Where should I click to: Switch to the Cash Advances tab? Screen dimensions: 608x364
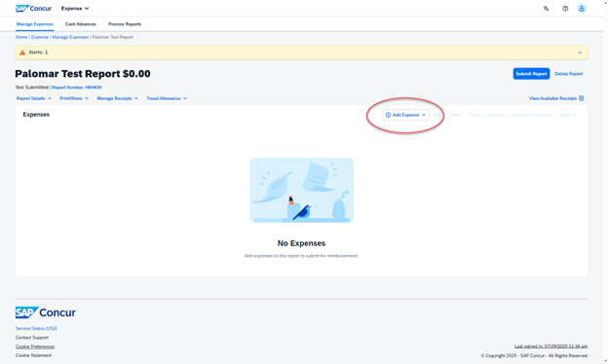[81, 24]
